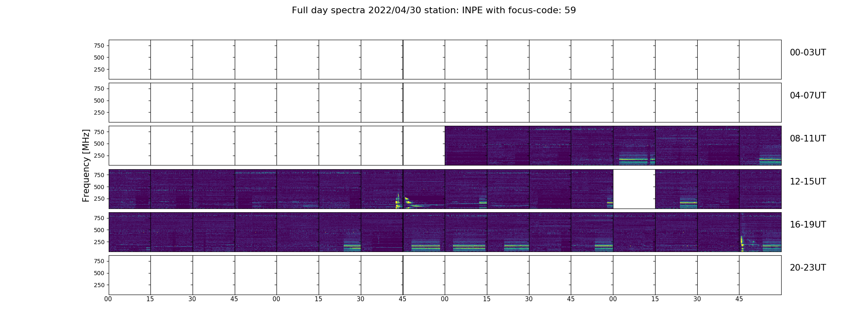Click the 750 tick of the 04-07UT panel
Viewport: 868px width, 331px height.
(99, 89)
